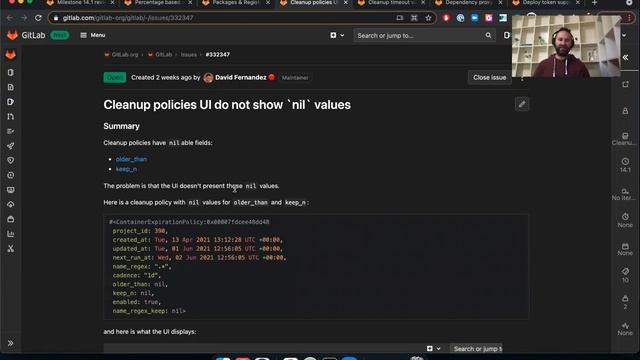Open labels tag icon showing 10
Viewport: 640px width, 360px height.
[x=625, y=275]
